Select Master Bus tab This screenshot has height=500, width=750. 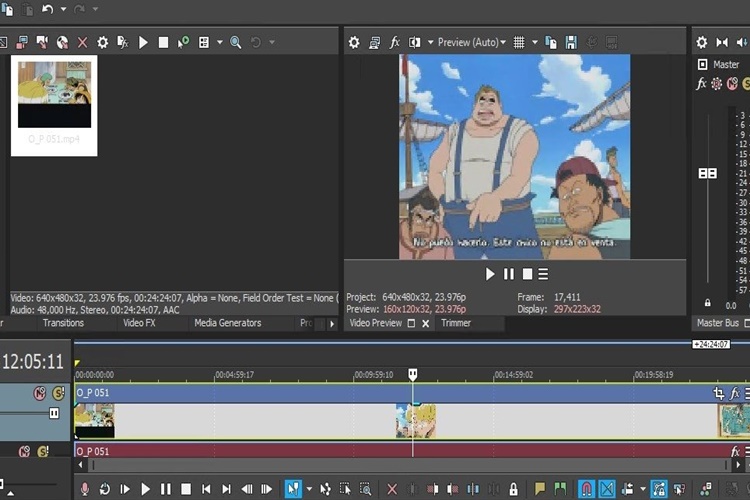(717, 323)
